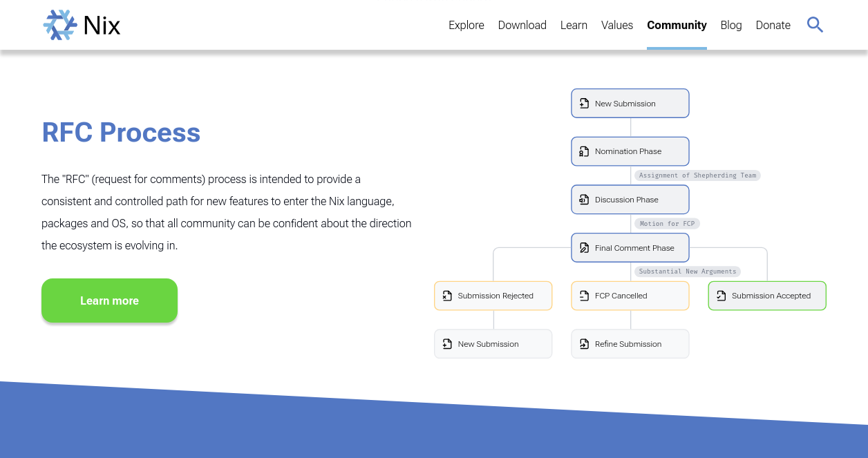
Task: Navigate to the Download menu item
Action: [522, 25]
